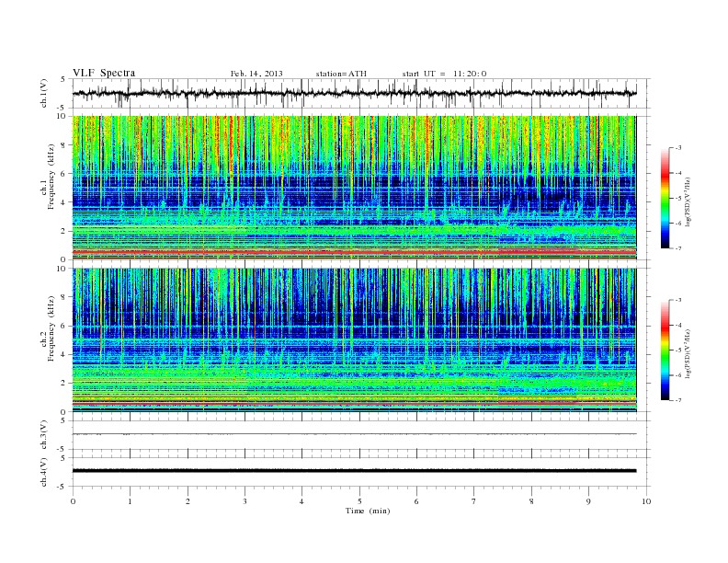Click the ch.2 spectrogram color bar
Viewport: 728px width, 563px height.
(665, 350)
